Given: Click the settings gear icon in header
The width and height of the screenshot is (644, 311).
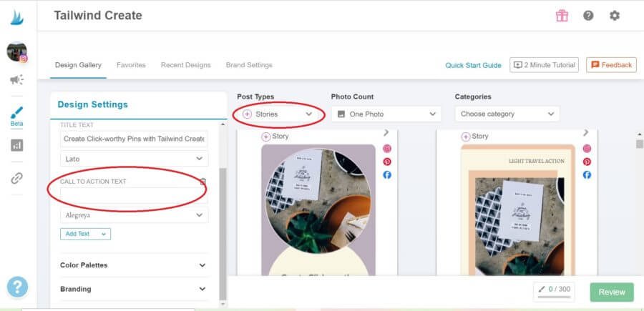Looking at the screenshot, I should 614,16.
